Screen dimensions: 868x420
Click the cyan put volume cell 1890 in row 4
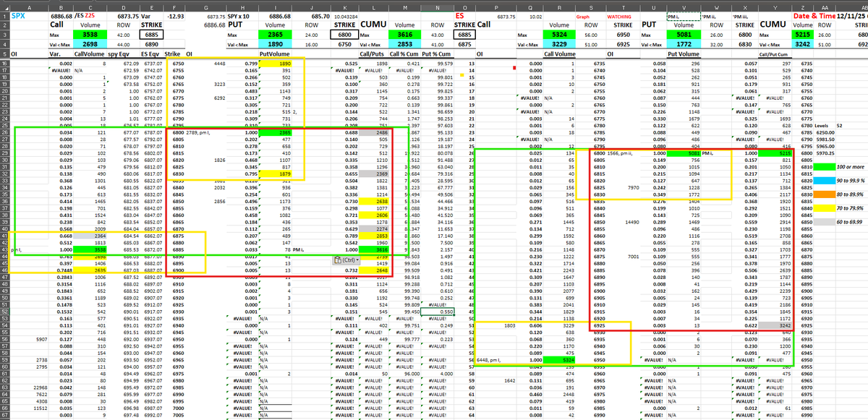coord(276,44)
